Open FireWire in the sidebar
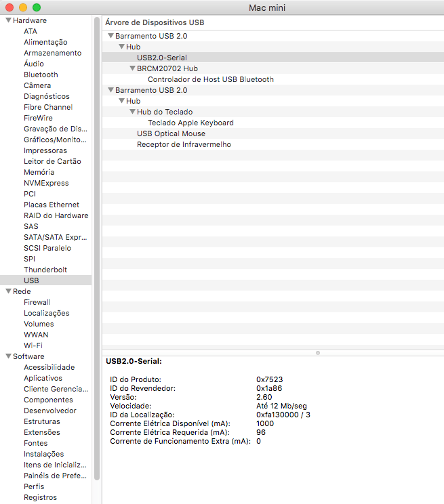Viewport: 444px width, 504px height. tap(38, 118)
